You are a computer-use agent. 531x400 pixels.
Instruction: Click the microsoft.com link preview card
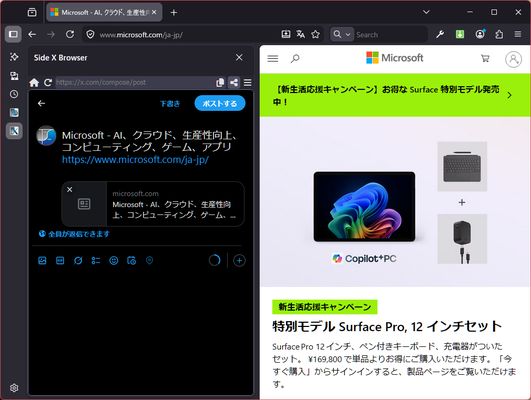[x=153, y=204]
